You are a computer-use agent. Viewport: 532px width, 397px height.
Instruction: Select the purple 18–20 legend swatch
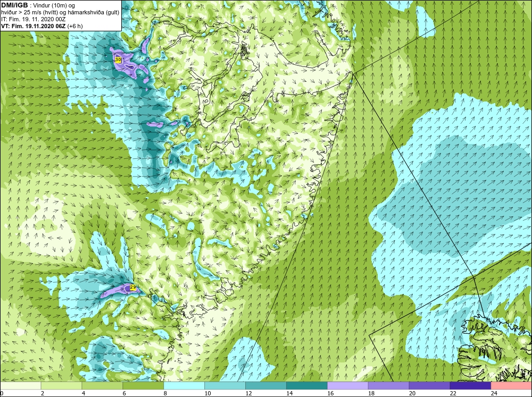tap(388, 386)
